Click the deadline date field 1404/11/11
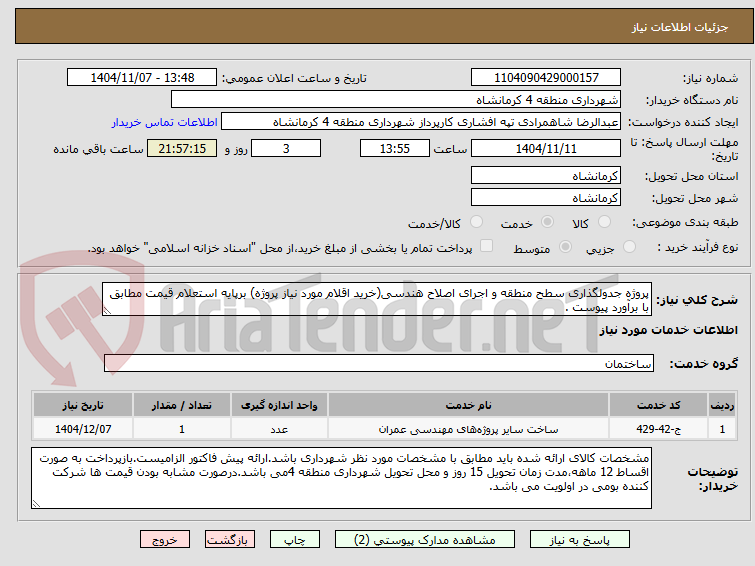 (546, 148)
